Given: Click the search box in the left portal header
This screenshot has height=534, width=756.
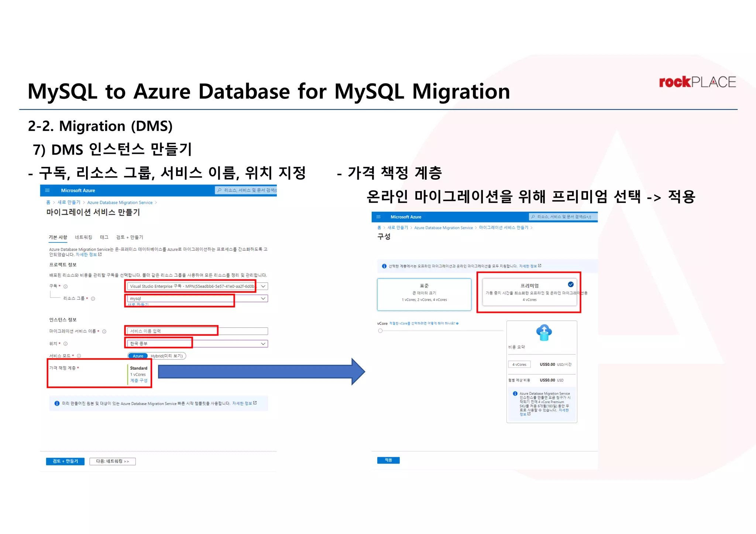Looking at the screenshot, I should (246, 190).
